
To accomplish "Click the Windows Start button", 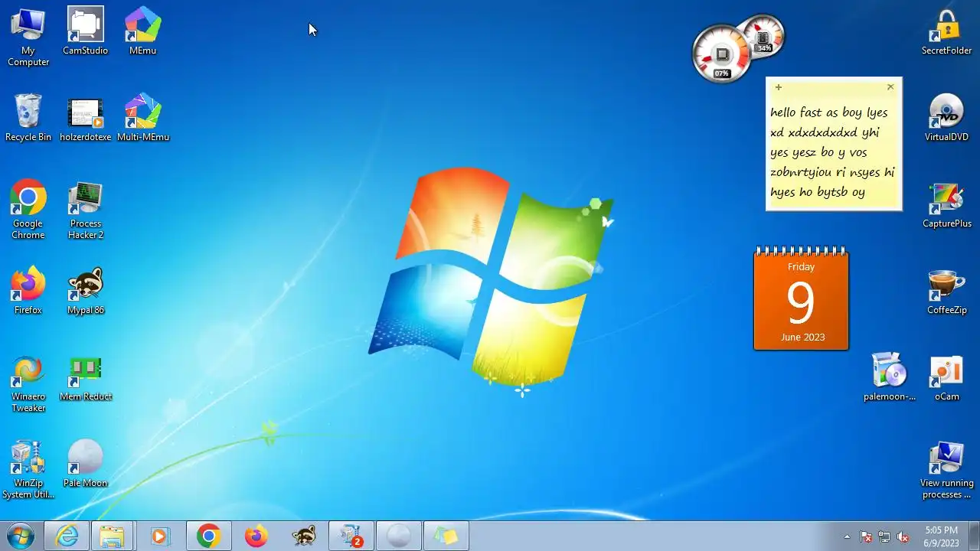I will 20,536.
